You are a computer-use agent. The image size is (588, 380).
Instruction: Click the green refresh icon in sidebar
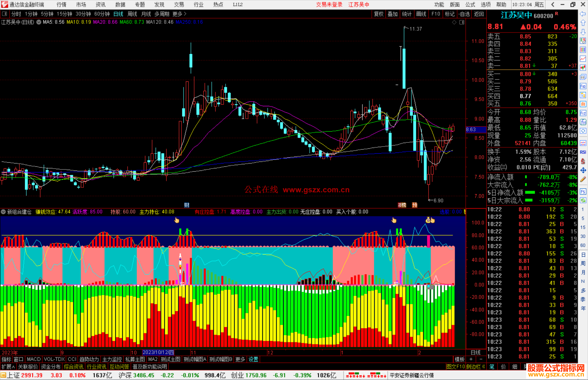[x=583, y=200]
